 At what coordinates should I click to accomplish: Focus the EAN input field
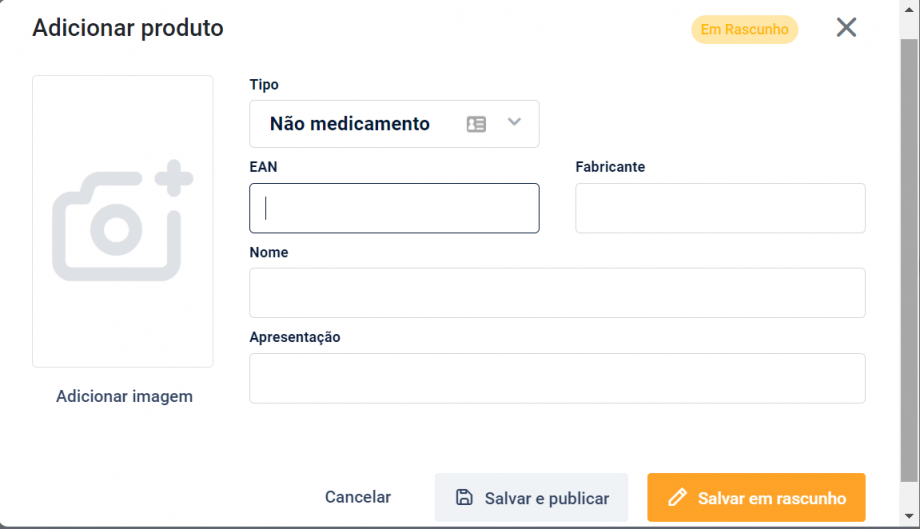coord(394,208)
